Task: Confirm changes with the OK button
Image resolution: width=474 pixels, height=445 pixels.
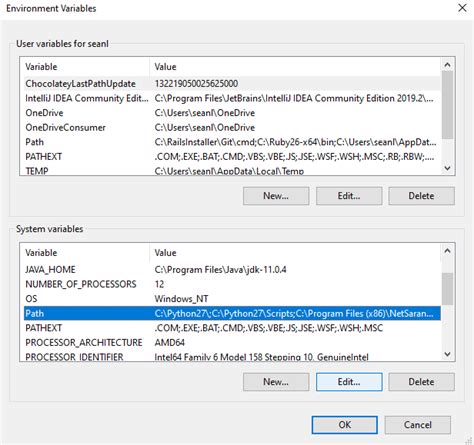Action: pyautogui.click(x=345, y=425)
